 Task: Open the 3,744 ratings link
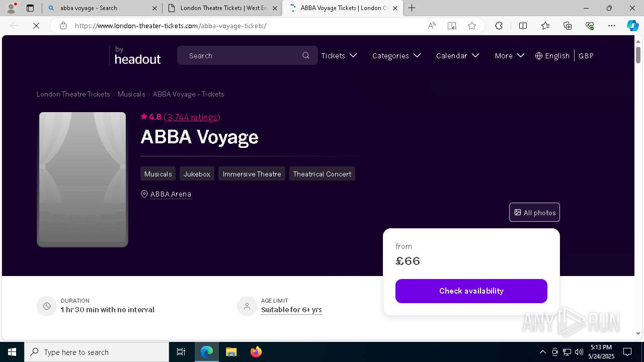[x=192, y=117]
